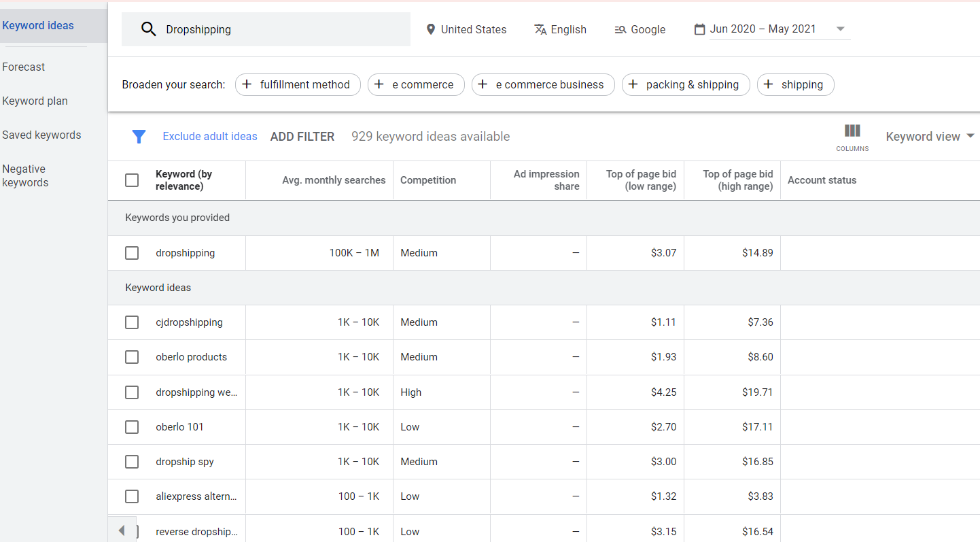Check the dropship spy checkbox
The width and height of the screenshot is (980, 542).
pos(132,462)
